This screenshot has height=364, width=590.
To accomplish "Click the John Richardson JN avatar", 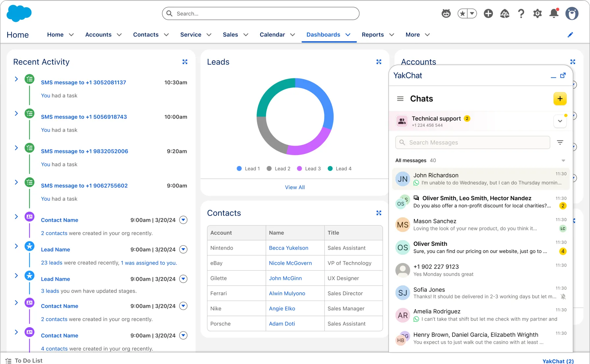I will click(x=403, y=179).
